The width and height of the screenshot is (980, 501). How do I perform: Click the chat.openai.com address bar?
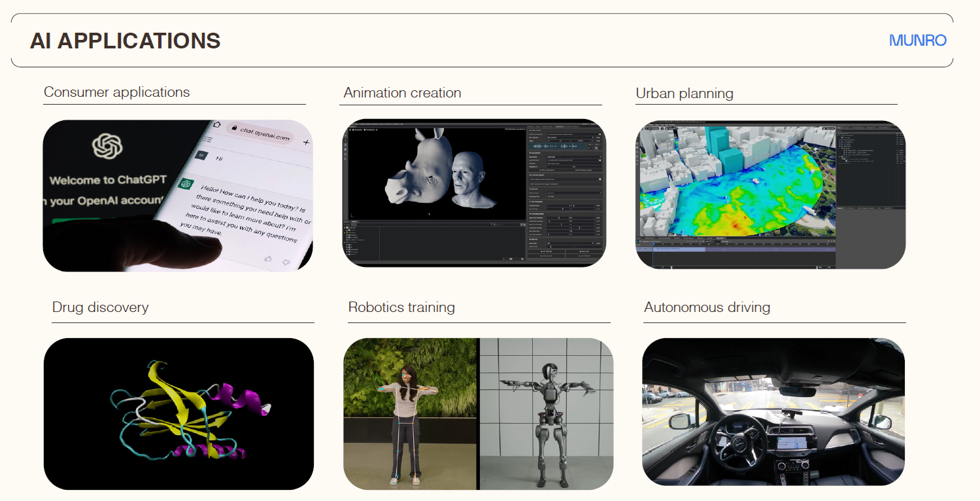click(x=263, y=134)
